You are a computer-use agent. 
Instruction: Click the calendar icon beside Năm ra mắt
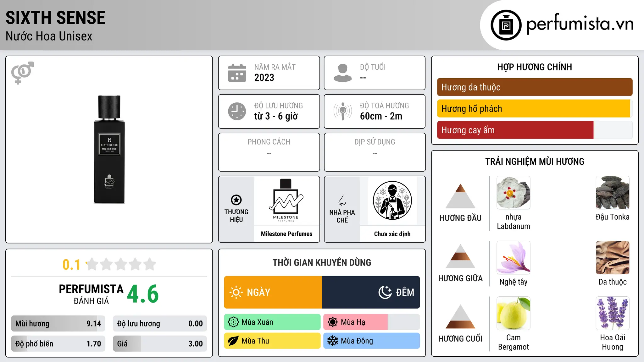[x=237, y=73]
